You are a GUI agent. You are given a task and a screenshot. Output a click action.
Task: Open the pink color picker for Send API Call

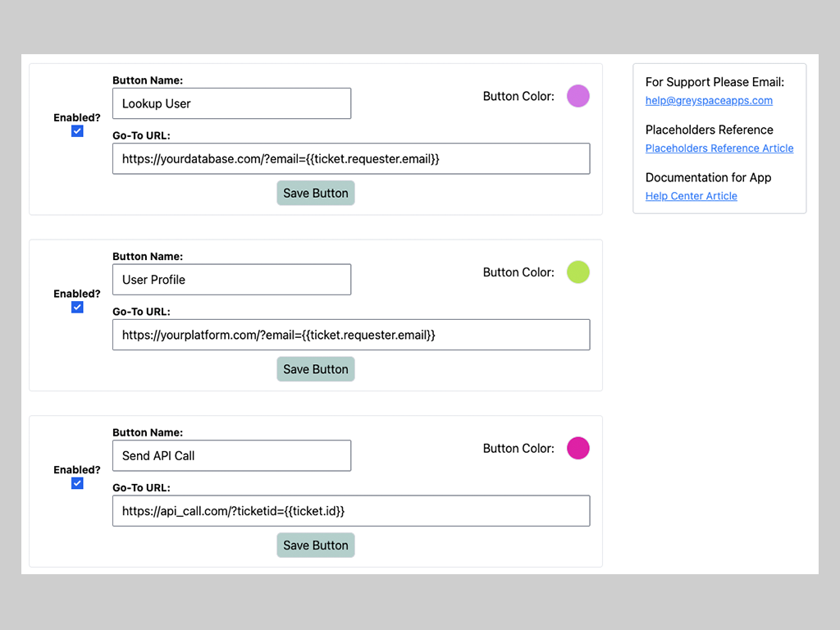click(x=577, y=448)
